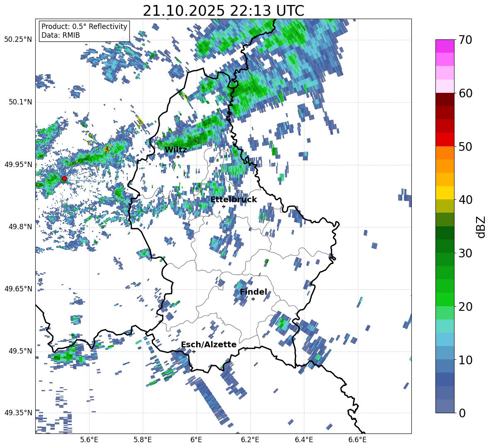Viewport: 491px width, 448px height.
Task: Click the 6.6°E longitude label
Action: [x=357, y=440]
